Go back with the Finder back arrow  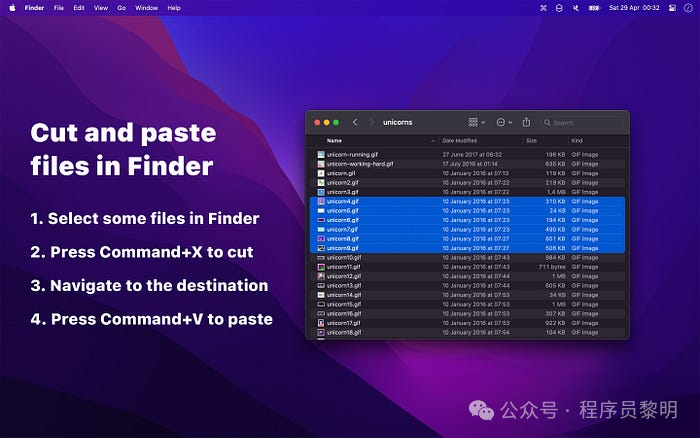coord(355,122)
